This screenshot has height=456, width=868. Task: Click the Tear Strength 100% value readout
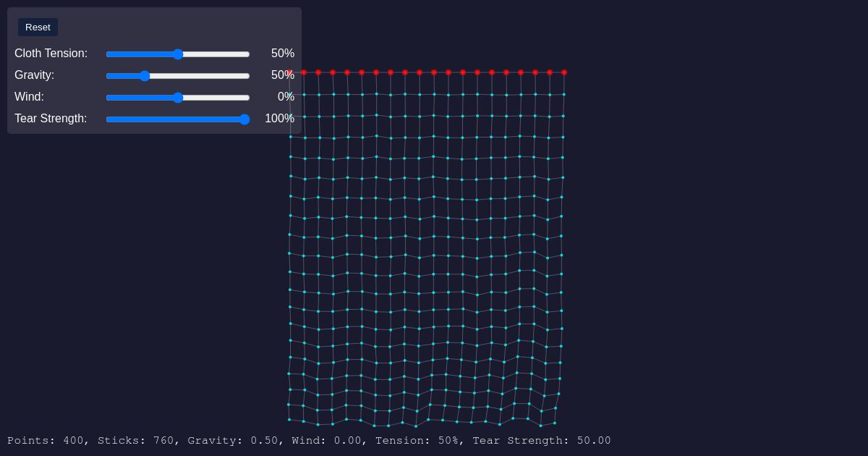tap(279, 118)
